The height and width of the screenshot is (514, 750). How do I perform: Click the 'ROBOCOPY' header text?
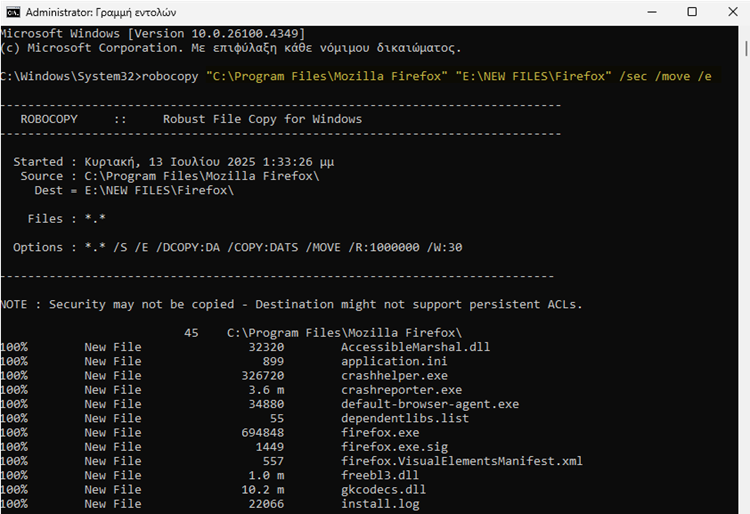coord(49,119)
